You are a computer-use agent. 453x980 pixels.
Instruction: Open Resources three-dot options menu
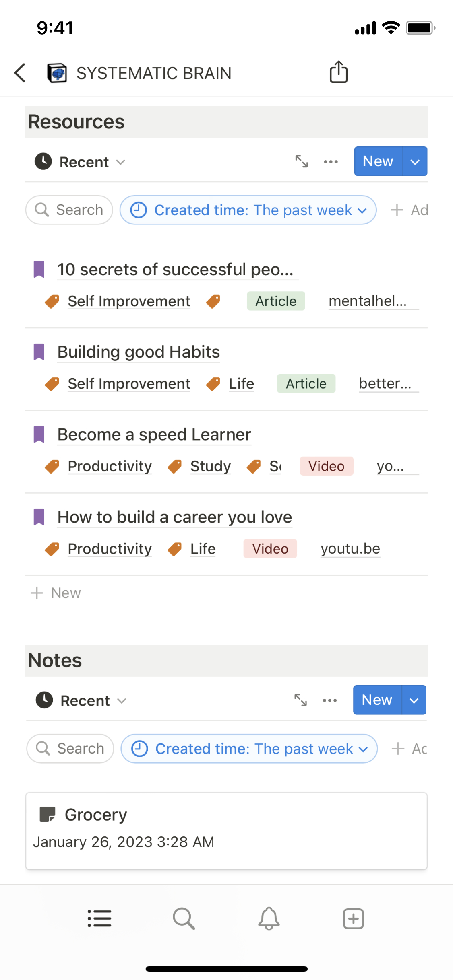(331, 162)
